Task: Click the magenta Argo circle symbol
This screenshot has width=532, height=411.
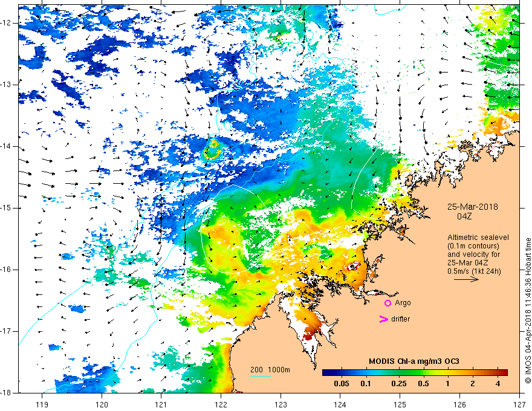Action: click(x=388, y=303)
